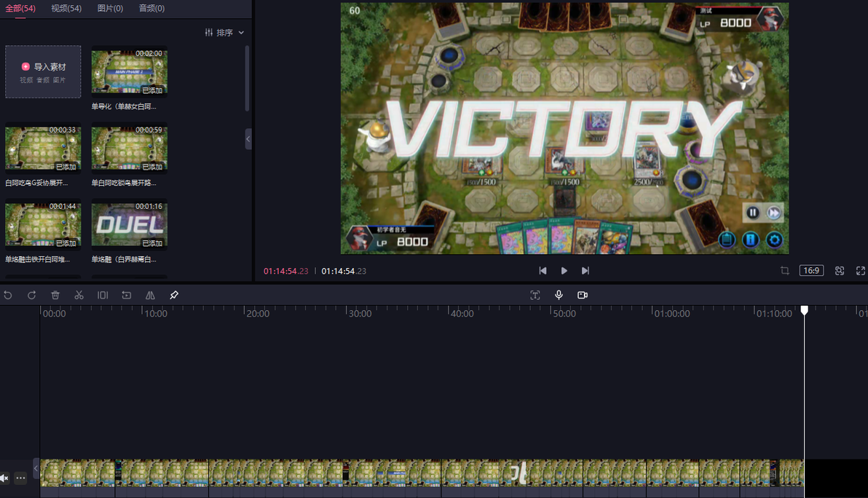
Task: Click the trim clip icon beside scissors
Action: (x=103, y=295)
